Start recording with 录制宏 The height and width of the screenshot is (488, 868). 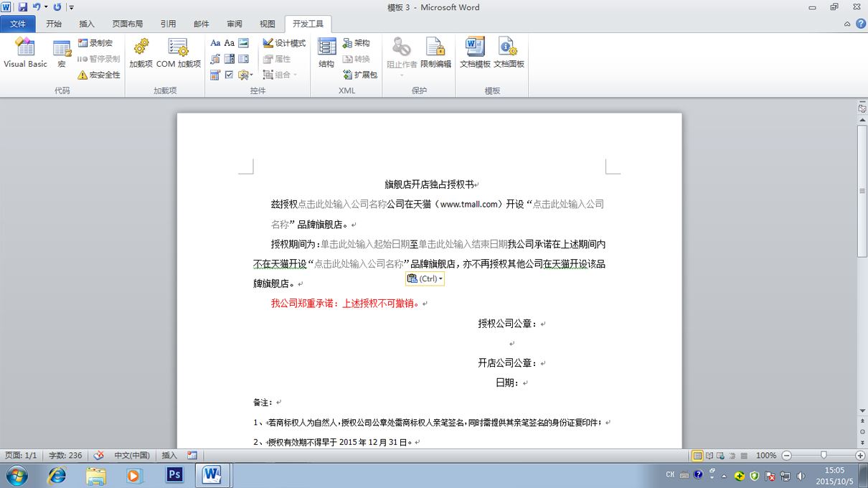click(95, 43)
